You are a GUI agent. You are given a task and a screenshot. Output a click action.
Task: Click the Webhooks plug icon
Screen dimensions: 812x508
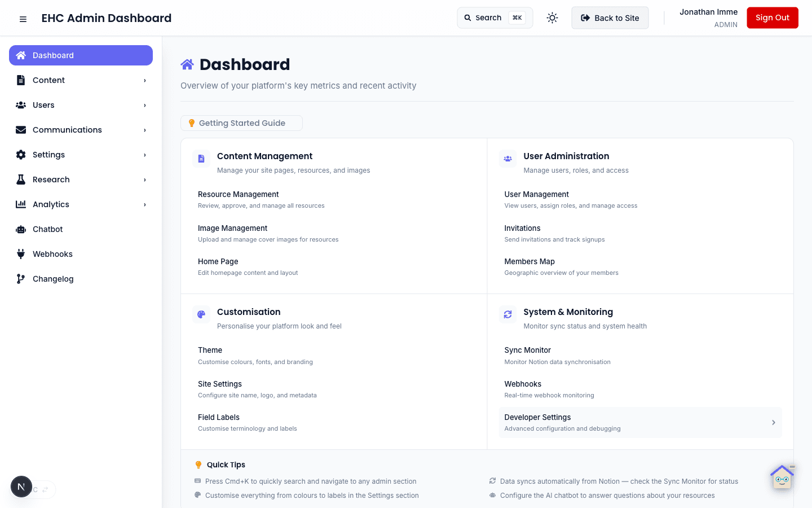(x=20, y=254)
